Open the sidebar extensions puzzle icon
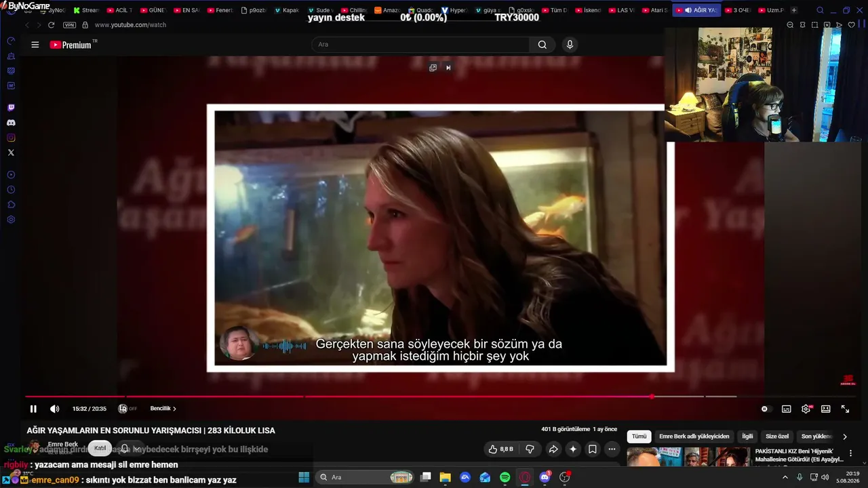Viewport: 868px width, 488px height. 11,205
